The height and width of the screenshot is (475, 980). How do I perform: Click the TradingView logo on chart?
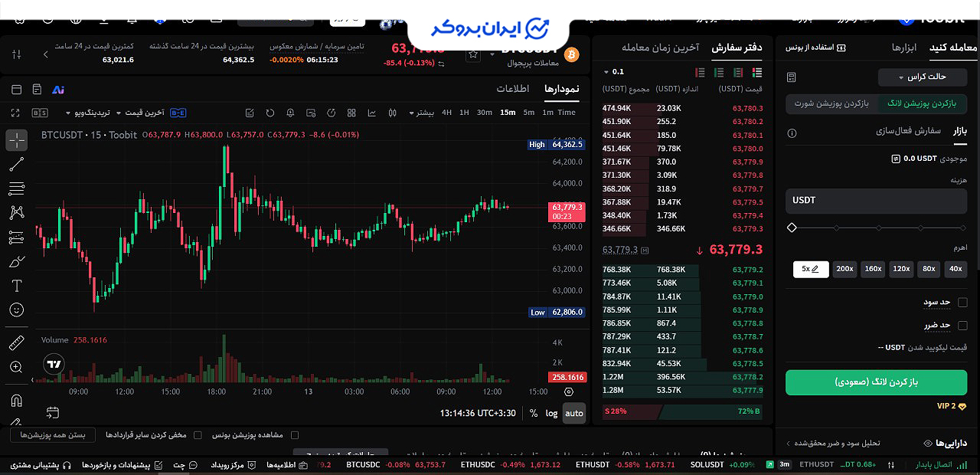(x=54, y=365)
